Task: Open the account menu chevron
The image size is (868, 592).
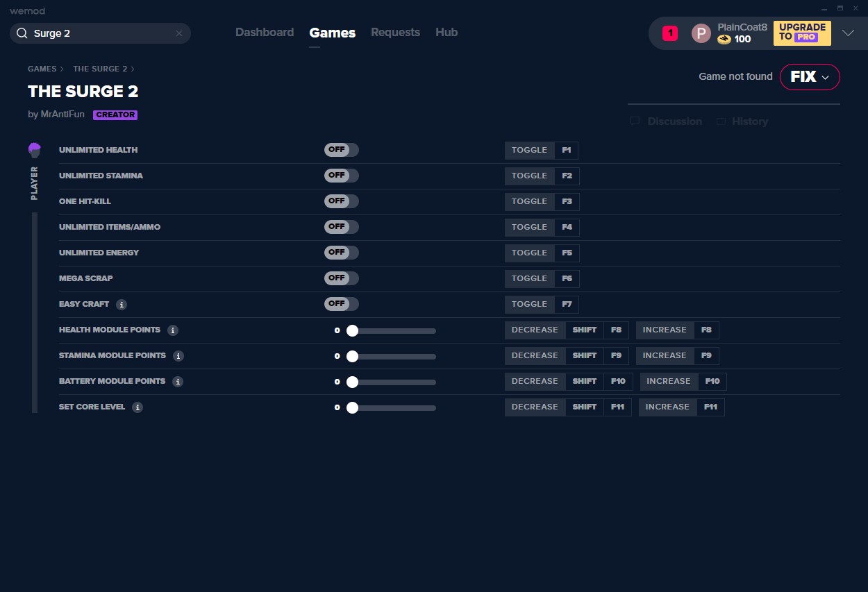Action: coord(848,33)
